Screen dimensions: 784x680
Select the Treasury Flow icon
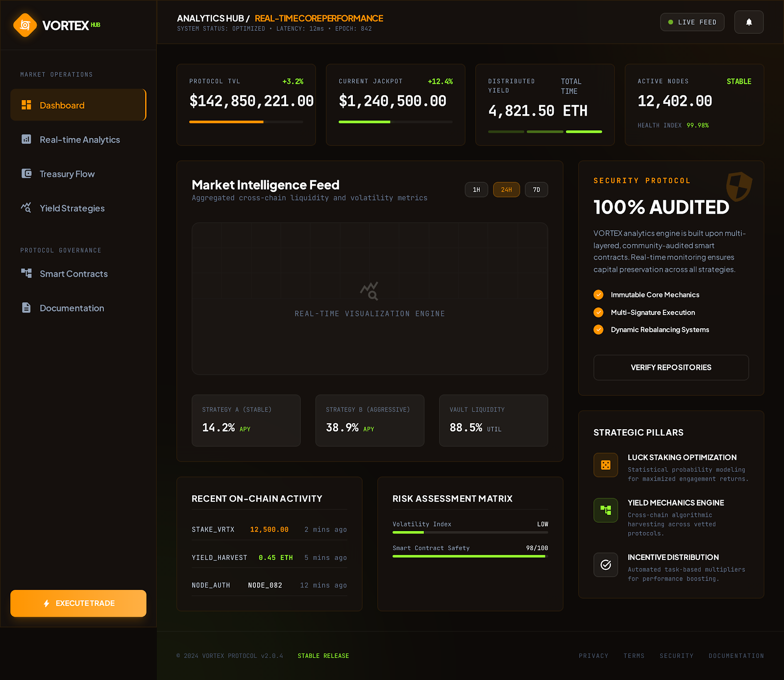pyautogui.click(x=26, y=174)
